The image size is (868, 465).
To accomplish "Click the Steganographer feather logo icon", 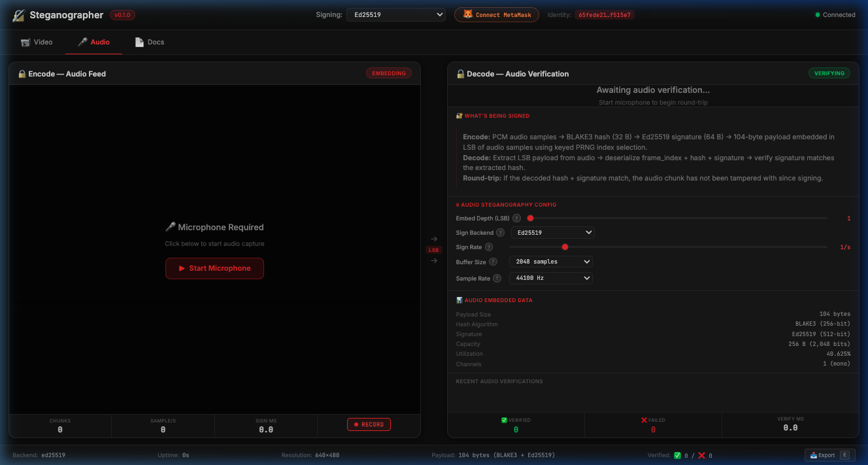I will [19, 15].
